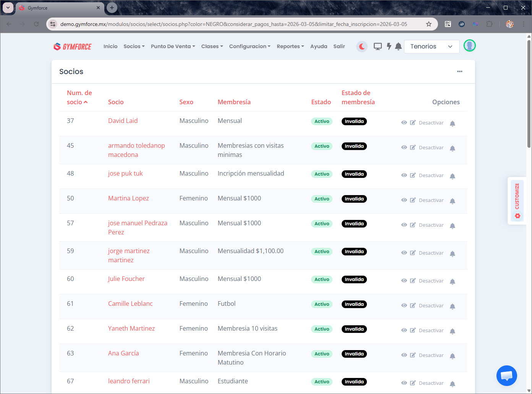
Task: Open notifications bell in the top navbar
Action: coord(398,47)
